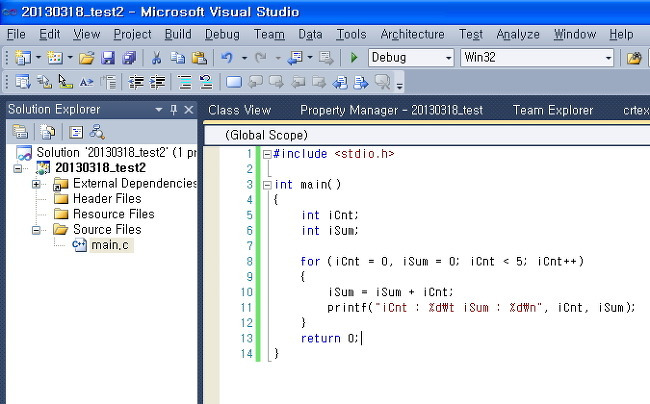The width and height of the screenshot is (650, 404).
Task: Click the Properties icon in Solution Explorer
Action: 19,132
